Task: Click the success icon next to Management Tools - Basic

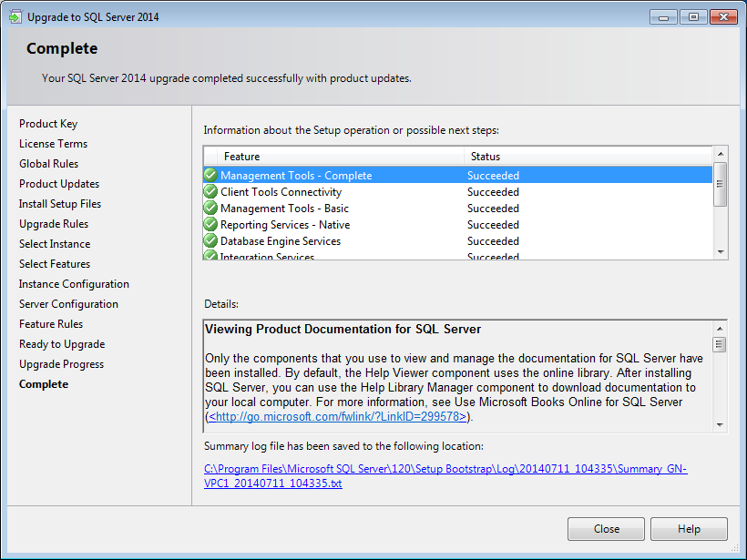Action: [210, 209]
